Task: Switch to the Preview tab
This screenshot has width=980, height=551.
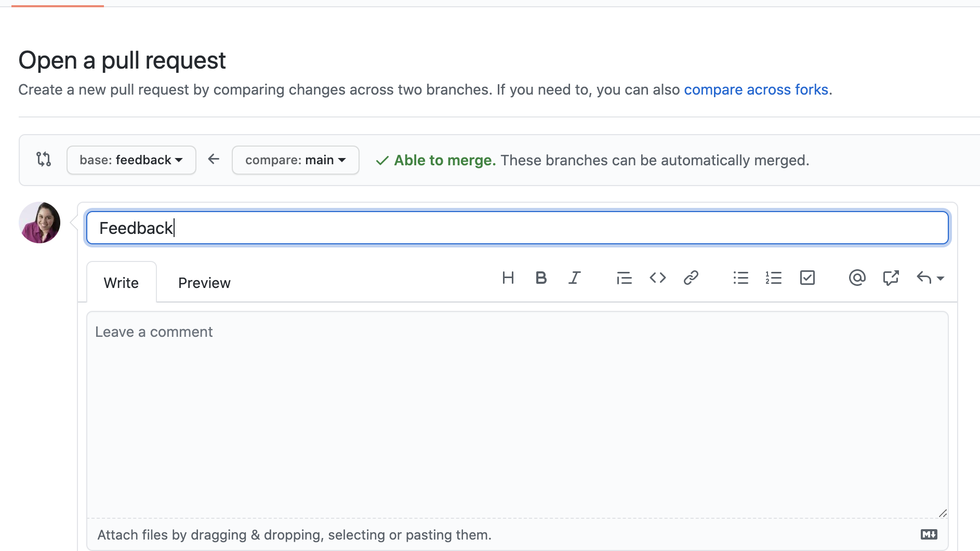Action: pyautogui.click(x=204, y=282)
